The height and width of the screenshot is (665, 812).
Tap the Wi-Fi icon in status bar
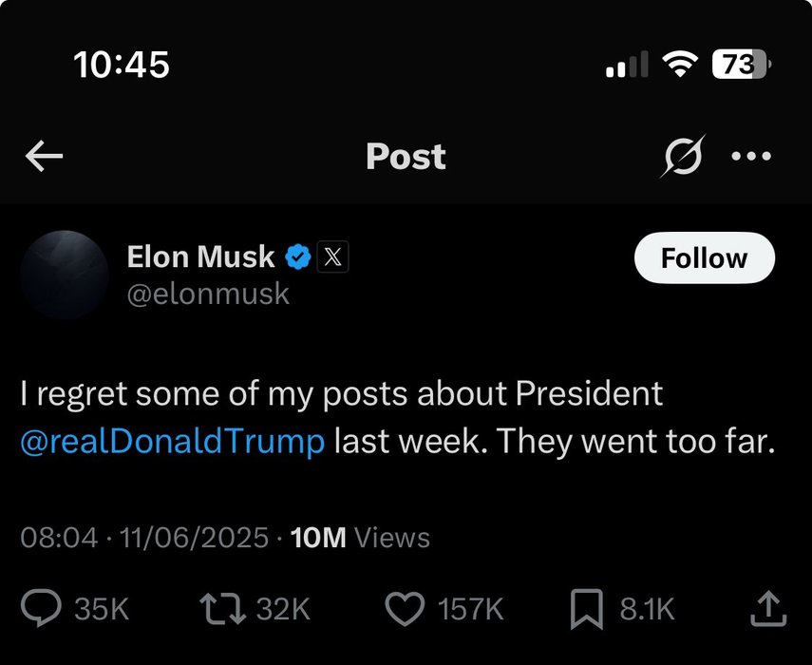[x=679, y=65]
